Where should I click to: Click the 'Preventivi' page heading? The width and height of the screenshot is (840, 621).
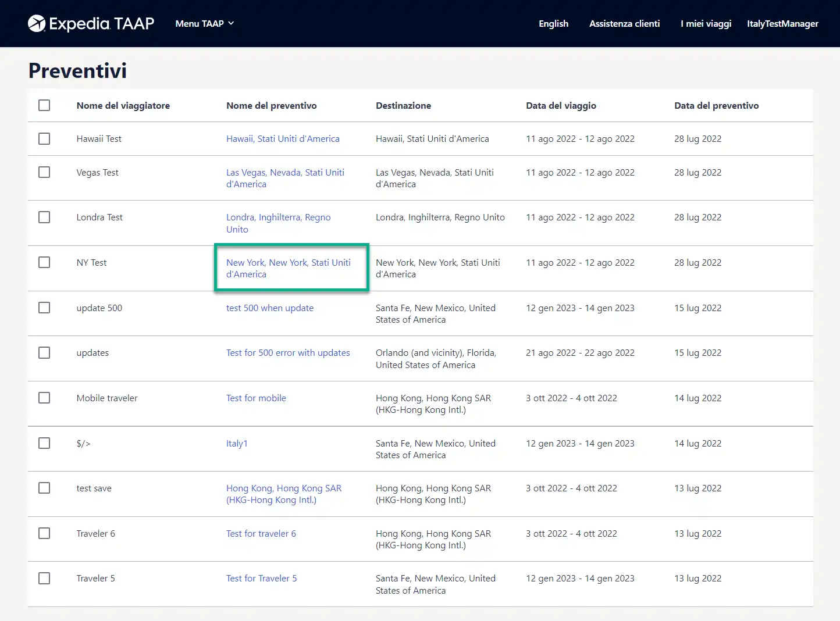coord(77,70)
